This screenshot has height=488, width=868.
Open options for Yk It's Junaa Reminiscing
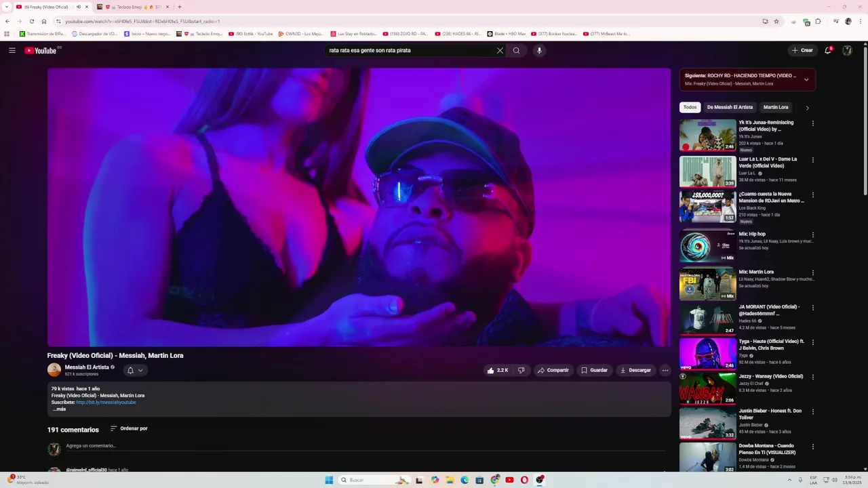pos(812,123)
